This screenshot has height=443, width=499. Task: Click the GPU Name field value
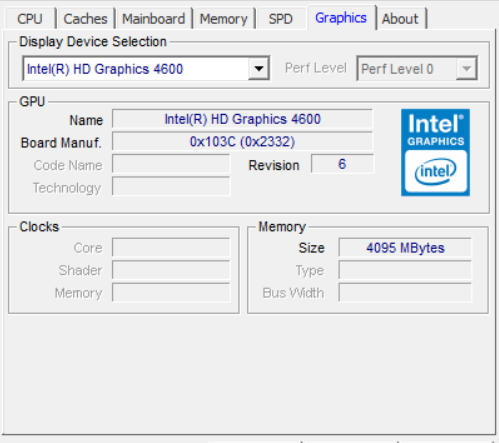(x=242, y=119)
